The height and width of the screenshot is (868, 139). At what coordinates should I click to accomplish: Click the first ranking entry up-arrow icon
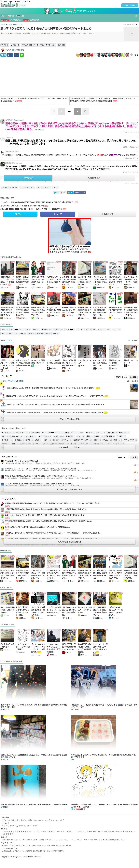point(3,388)
